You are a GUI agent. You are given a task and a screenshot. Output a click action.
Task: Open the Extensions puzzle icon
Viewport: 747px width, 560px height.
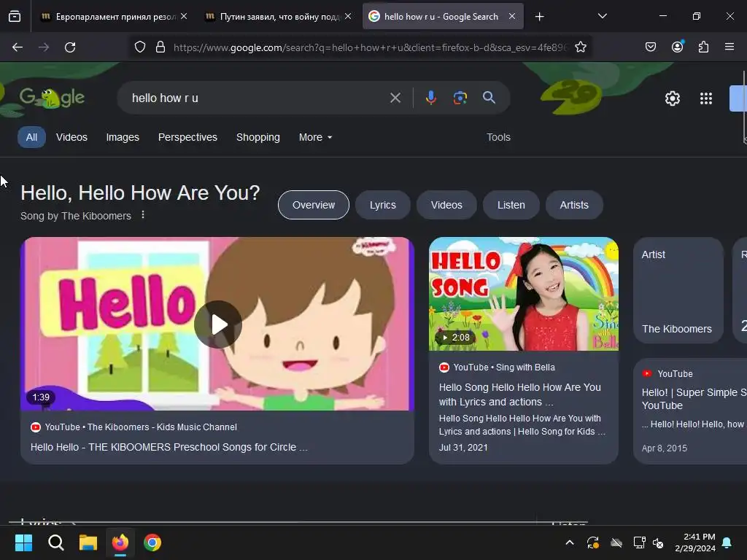point(703,47)
